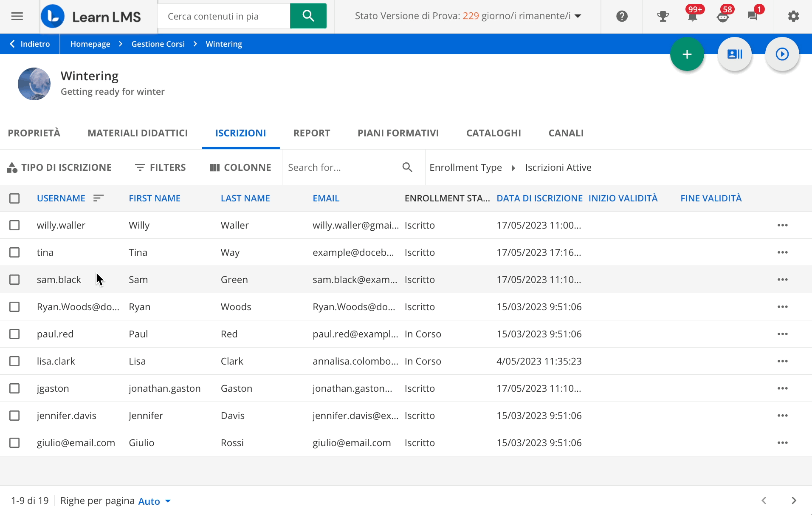Image resolution: width=812 pixels, height=515 pixels.
Task: Open row actions for jennifer.davis
Action: 783,416
